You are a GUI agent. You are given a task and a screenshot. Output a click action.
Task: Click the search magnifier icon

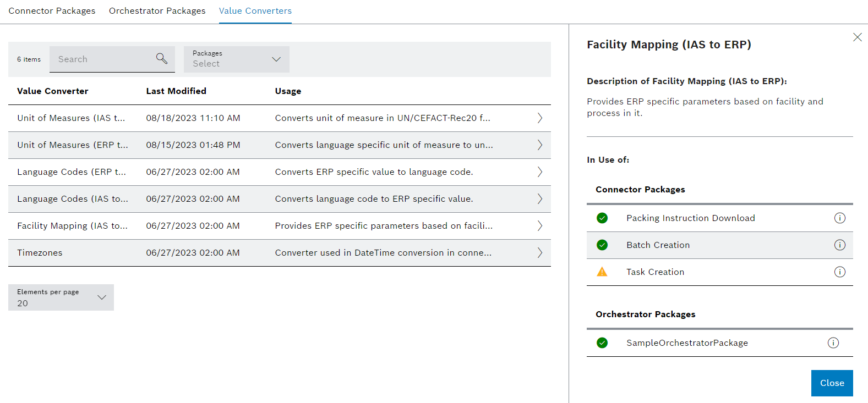pos(161,58)
